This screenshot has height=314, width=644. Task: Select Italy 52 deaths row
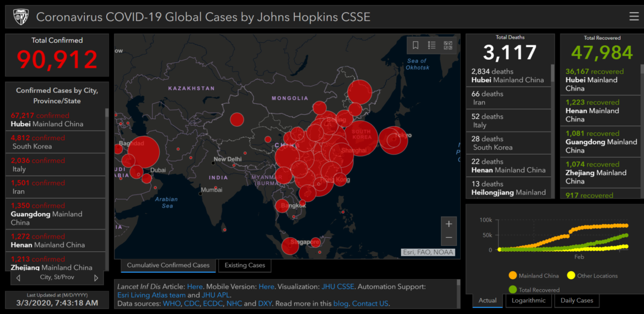508,121
